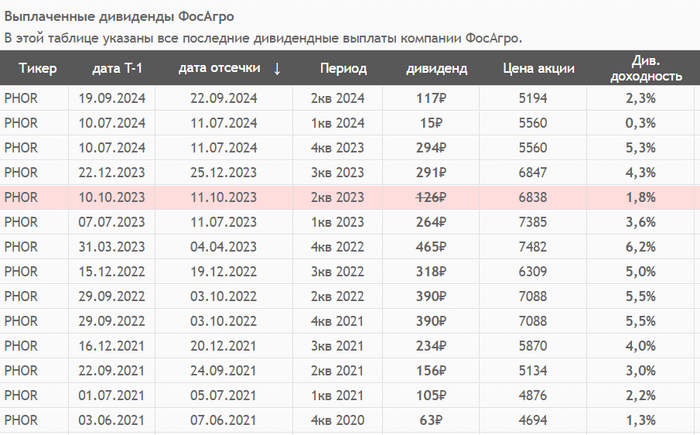Click the period cell 4кв 2020

(338, 420)
